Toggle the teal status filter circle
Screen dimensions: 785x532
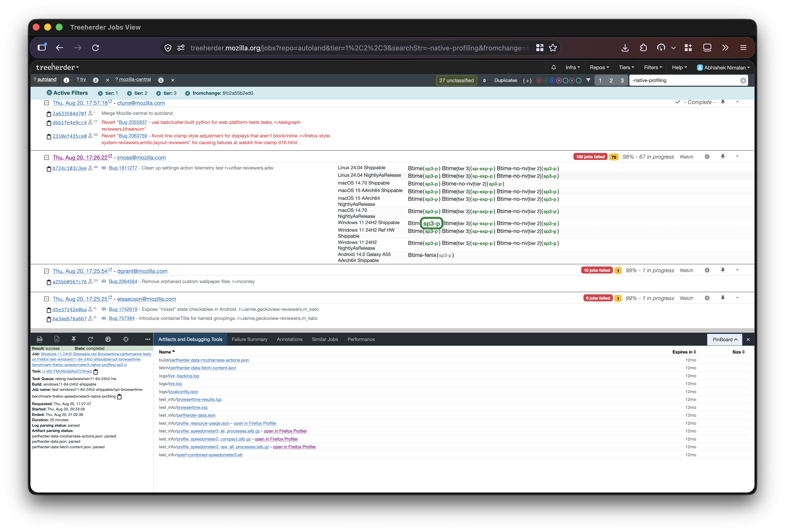tap(579, 80)
